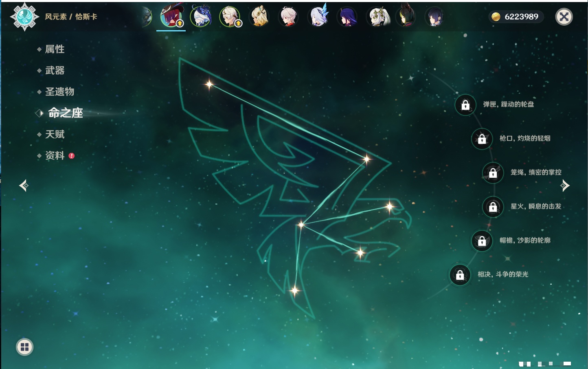Open the 属性 attributes menu
The image size is (588, 369).
tap(55, 49)
